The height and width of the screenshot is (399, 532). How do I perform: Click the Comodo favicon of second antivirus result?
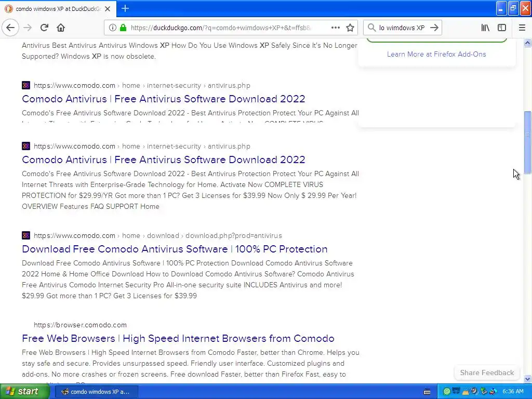point(26,146)
